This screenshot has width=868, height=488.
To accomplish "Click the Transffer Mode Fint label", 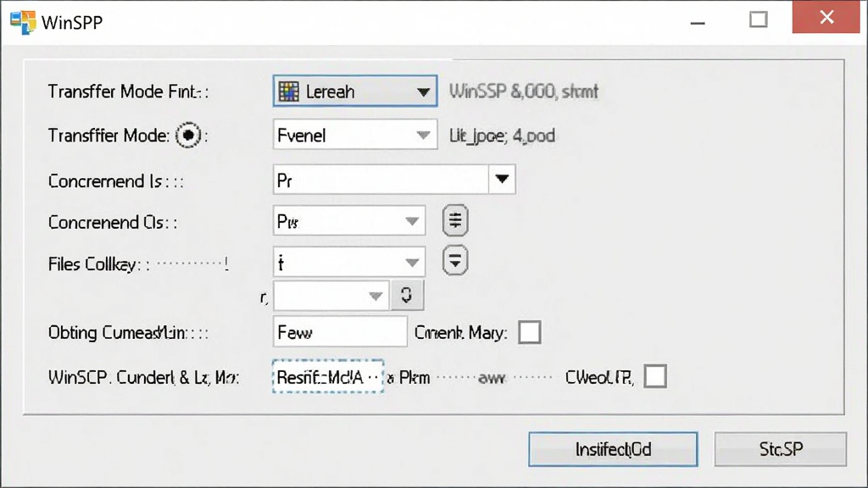I will click(129, 91).
